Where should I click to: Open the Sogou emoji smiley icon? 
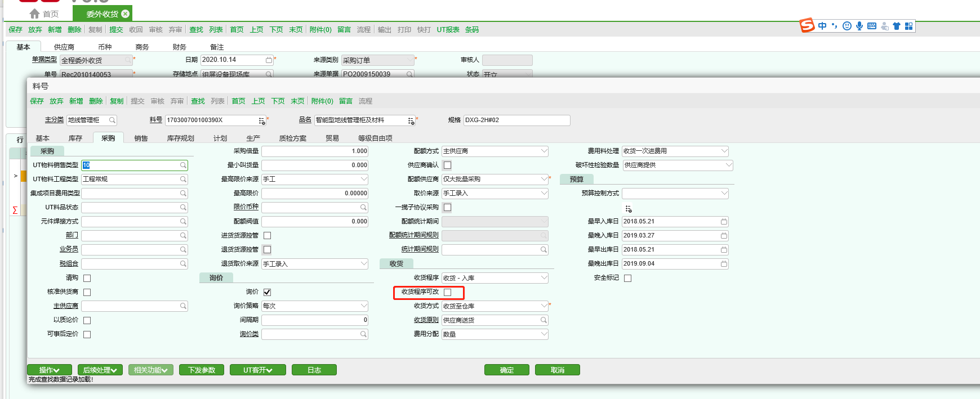tap(847, 26)
